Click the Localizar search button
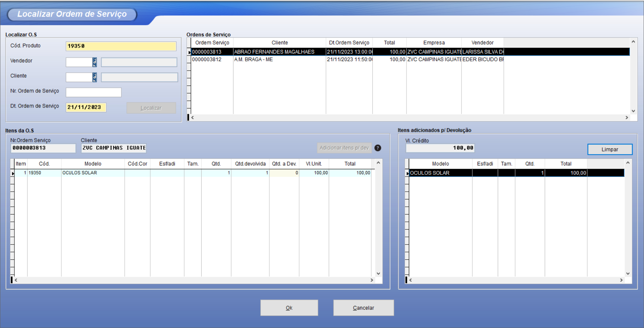The height and width of the screenshot is (328, 644). (151, 108)
